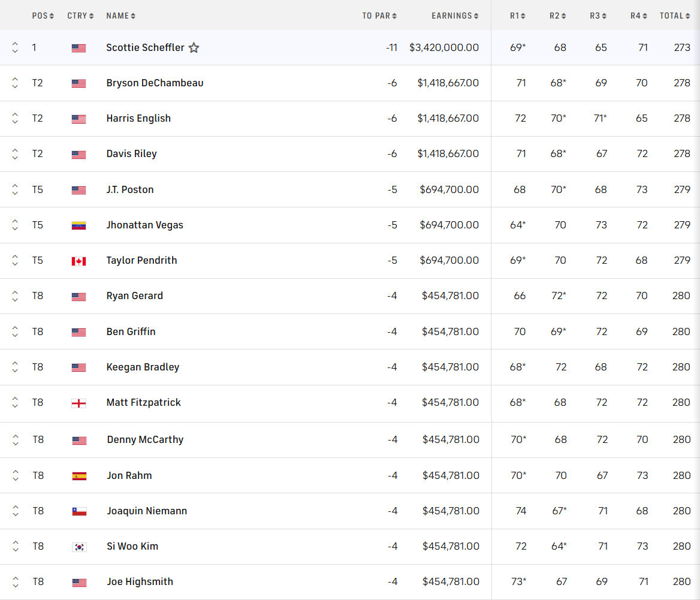Select the POS column header
This screenshot has width=700, height=600.
pos(43,16)
